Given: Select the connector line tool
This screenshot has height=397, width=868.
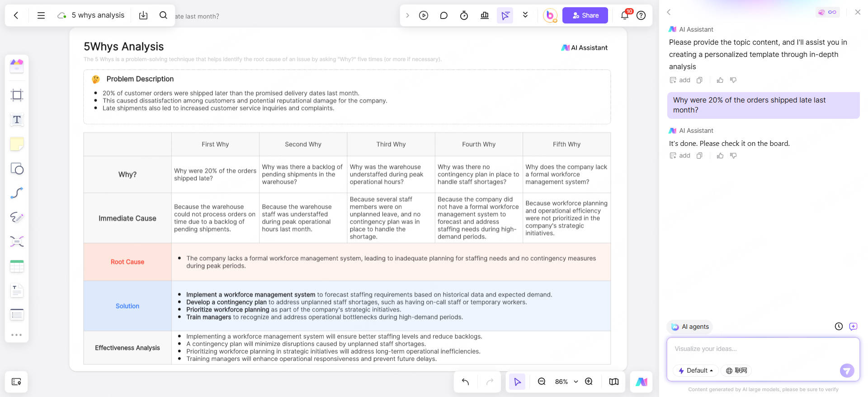Looking at the screenshot, I should (17, 193).
